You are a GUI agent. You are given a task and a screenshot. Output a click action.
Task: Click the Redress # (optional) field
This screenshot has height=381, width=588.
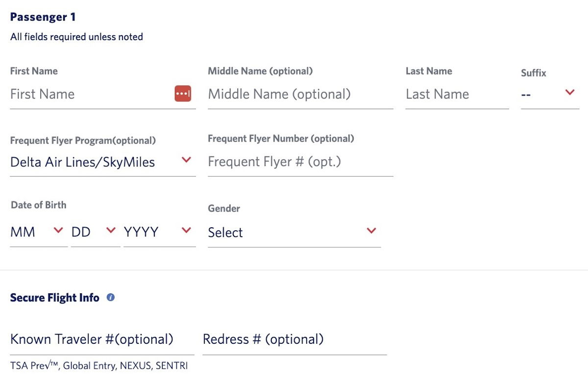[294, 339]
